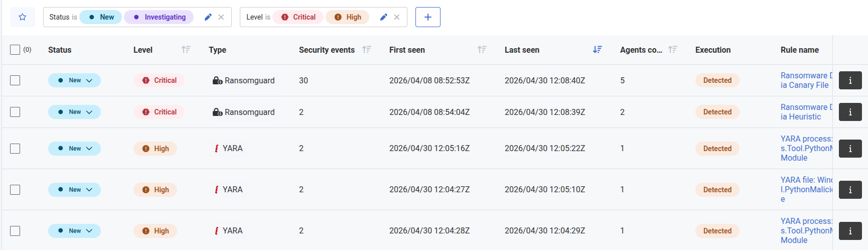The image size is (868, 250).
Task: Click Ransomguard lock icon in Heuristic row
Action: pyautogui.click(x=217, y=112)
